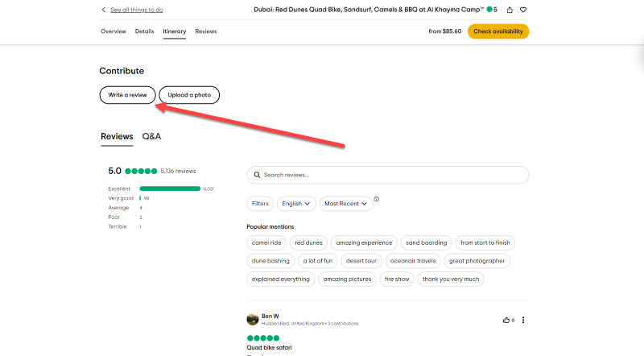Click the 5,136 reviews count text
This screenshot has width=644, height=356.
pos(178,171)
